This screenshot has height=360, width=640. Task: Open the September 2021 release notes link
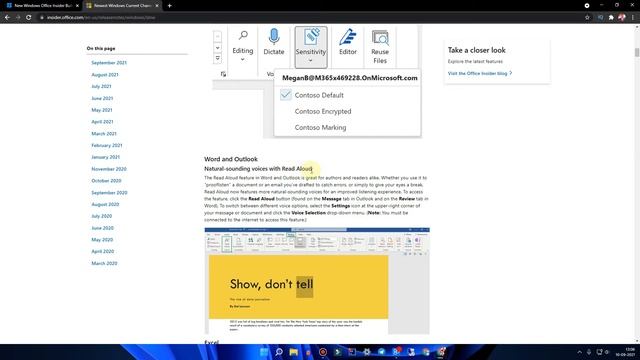(x=109, y=63)
